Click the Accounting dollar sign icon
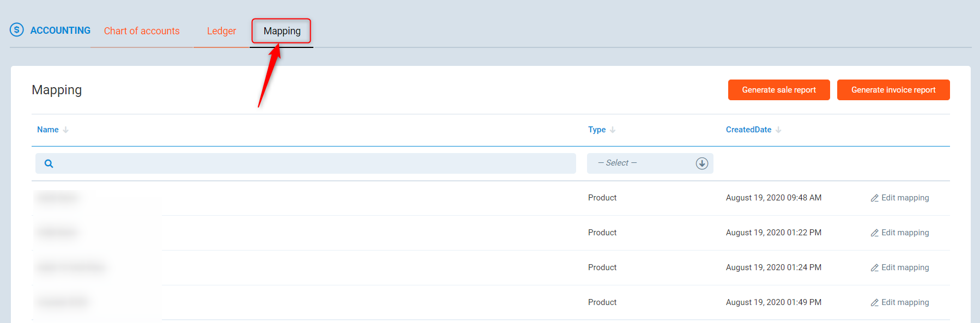 tap(17, 30)
